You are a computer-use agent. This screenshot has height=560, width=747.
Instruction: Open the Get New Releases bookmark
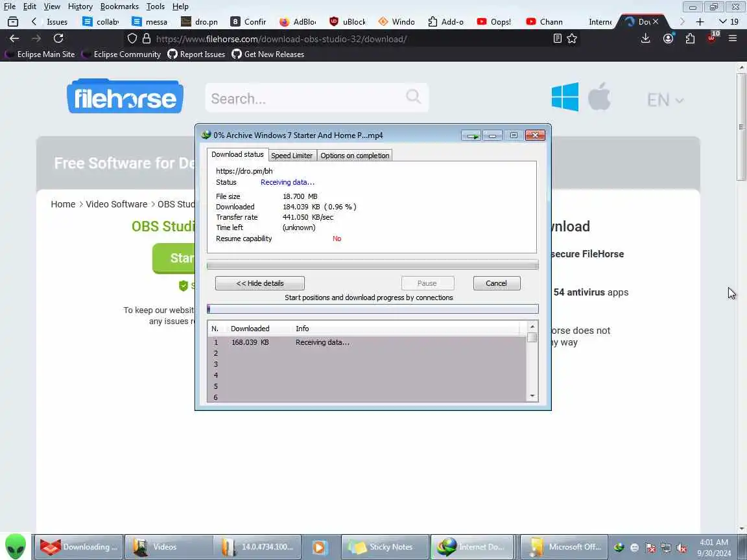pyautogui.click(x=268, y=54)
